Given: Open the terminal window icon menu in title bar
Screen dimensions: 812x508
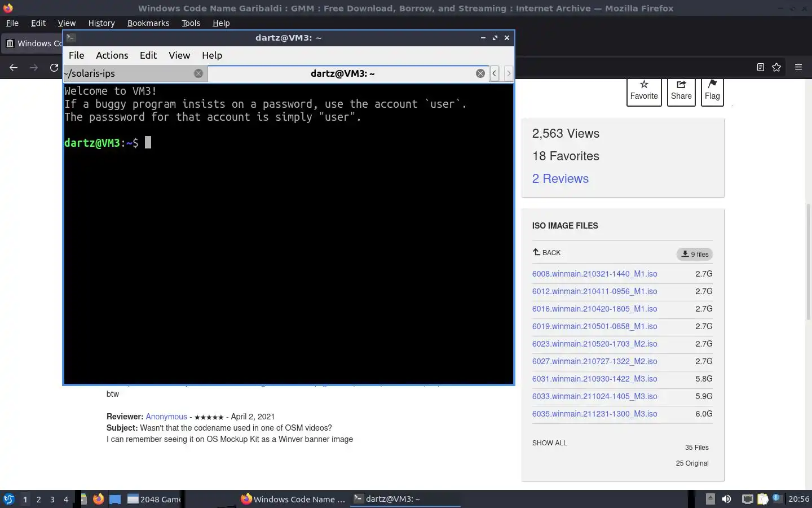Looking at the screenshot, I should coord(70,38).
